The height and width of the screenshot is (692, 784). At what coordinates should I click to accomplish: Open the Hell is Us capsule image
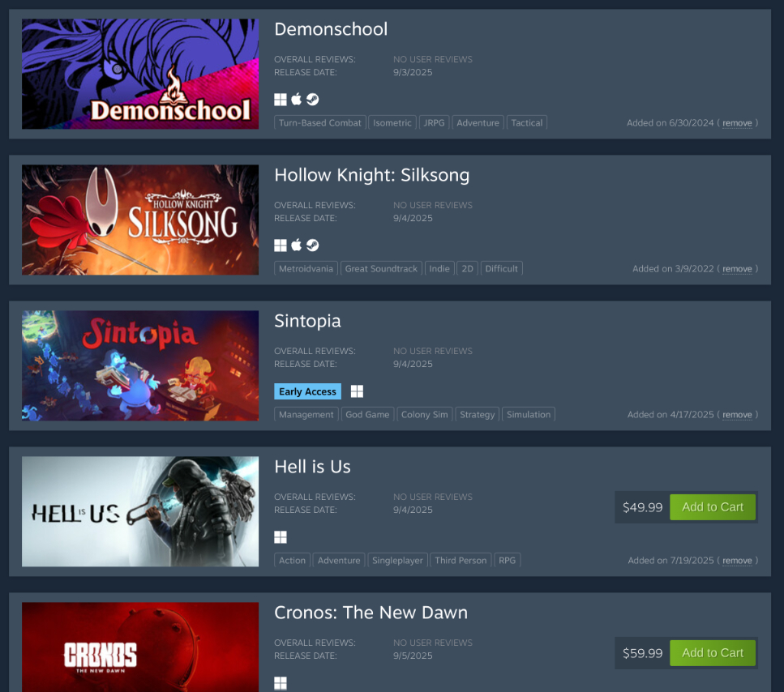tap(140, 511)
